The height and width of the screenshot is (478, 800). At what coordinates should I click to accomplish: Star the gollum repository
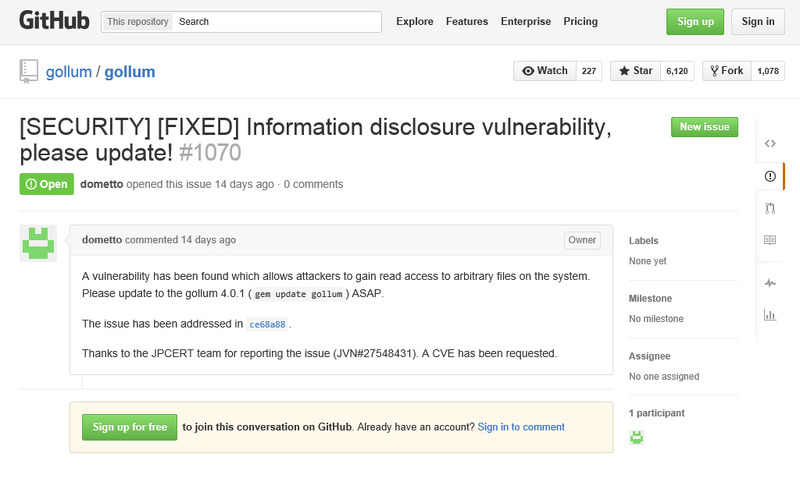tap(637, 71)
